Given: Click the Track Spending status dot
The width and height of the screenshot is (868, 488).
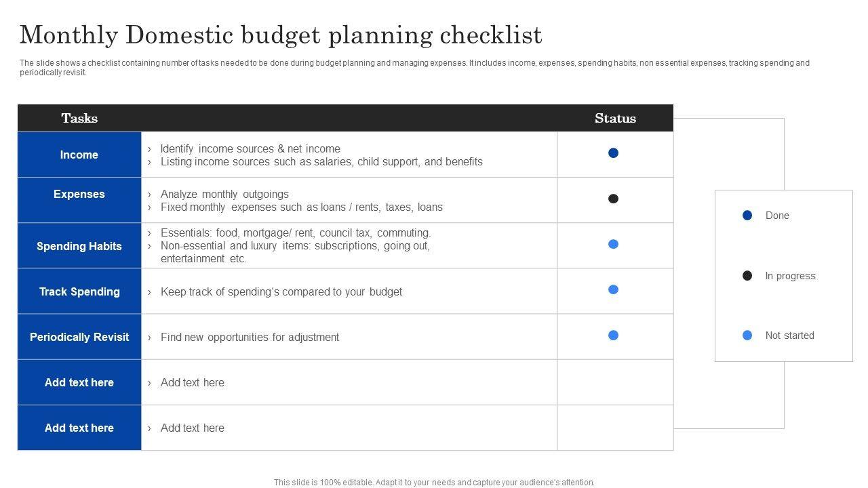Looking at the screenshot, I should (613, 289).
